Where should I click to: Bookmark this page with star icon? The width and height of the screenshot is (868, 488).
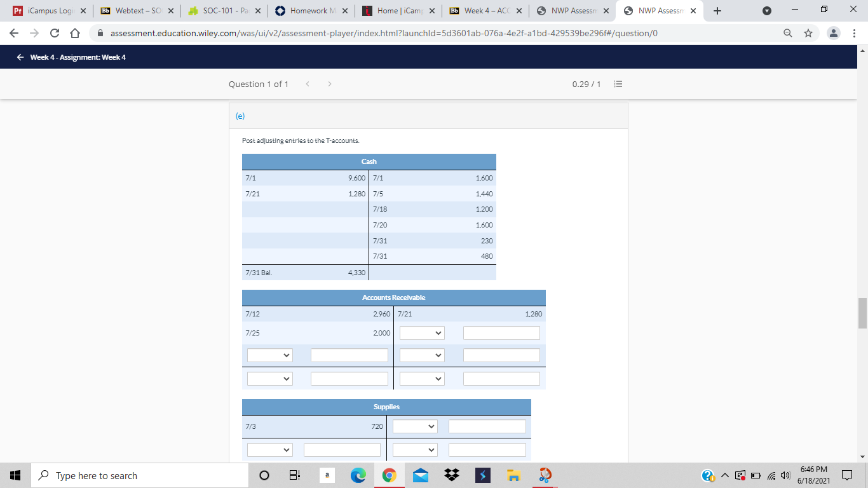808,34
